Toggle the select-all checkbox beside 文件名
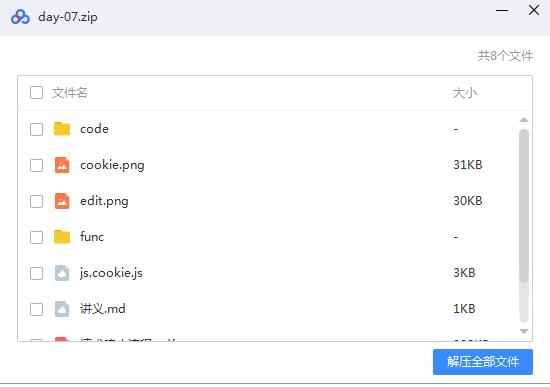 36,93
